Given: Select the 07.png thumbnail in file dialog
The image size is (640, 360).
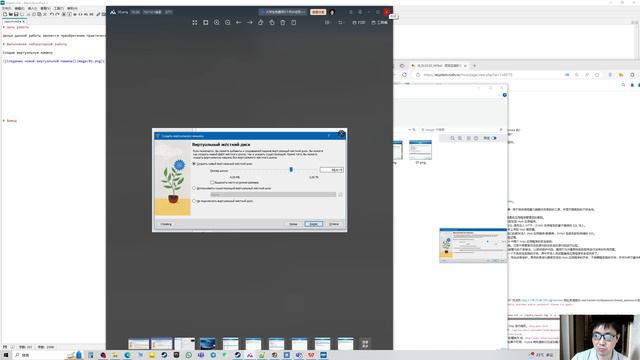Looking at the screenshot, I should pyautogui.click(x=420, y=152).
